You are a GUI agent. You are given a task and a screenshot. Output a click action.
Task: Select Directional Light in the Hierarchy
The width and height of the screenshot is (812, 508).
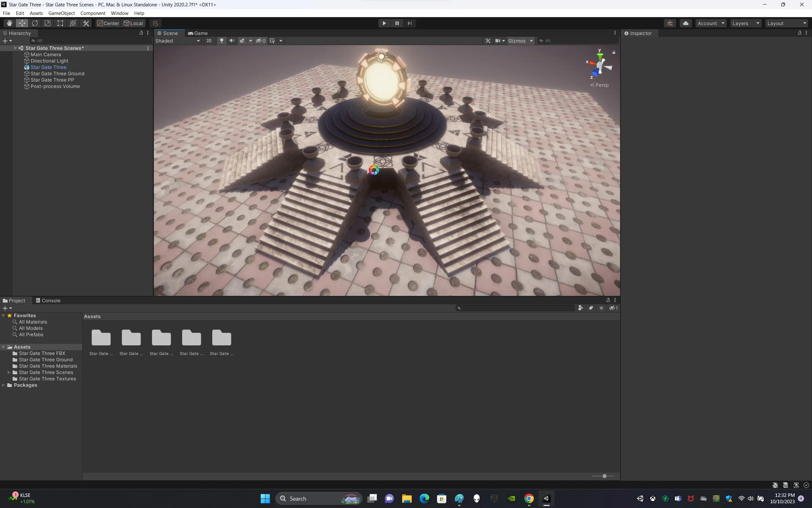tap(49, 61)
